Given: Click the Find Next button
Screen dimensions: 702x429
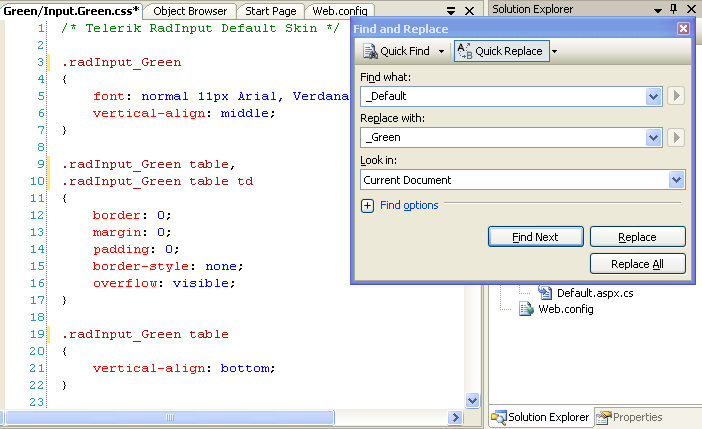Looking at the screenshot, I should coord(536,237).
